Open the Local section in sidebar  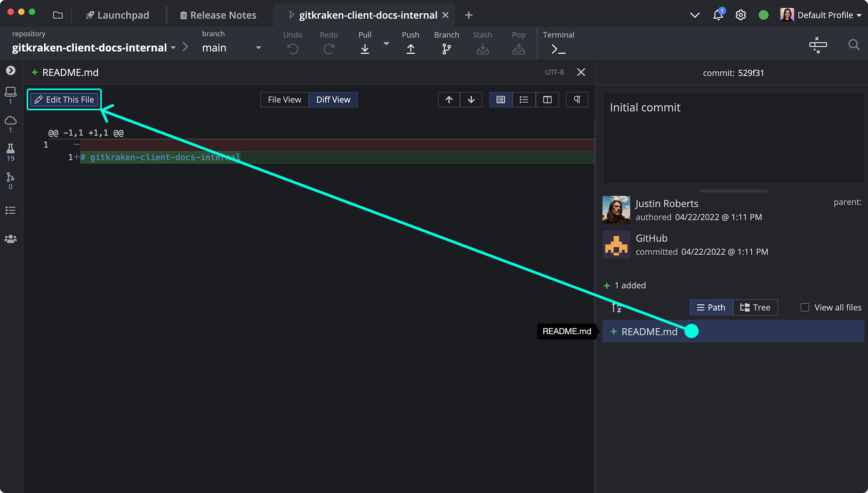click(x=11, y=95)
